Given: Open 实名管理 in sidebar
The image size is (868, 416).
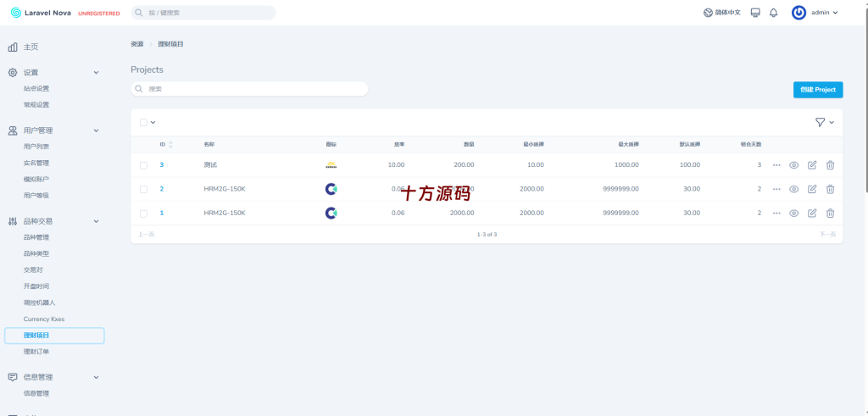Looking at the screenshot, I should 36,164.
